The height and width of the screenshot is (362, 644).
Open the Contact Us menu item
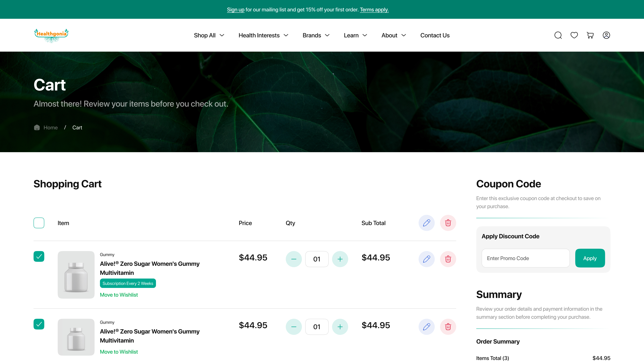pos(435,35)
